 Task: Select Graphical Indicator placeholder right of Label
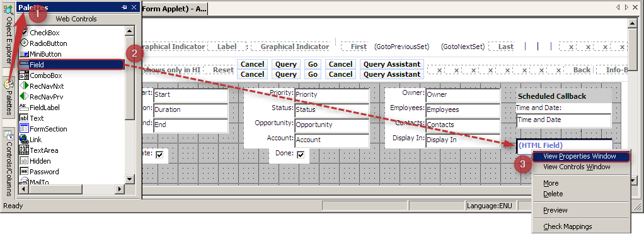pyautogui.click(x=294, y=47)
